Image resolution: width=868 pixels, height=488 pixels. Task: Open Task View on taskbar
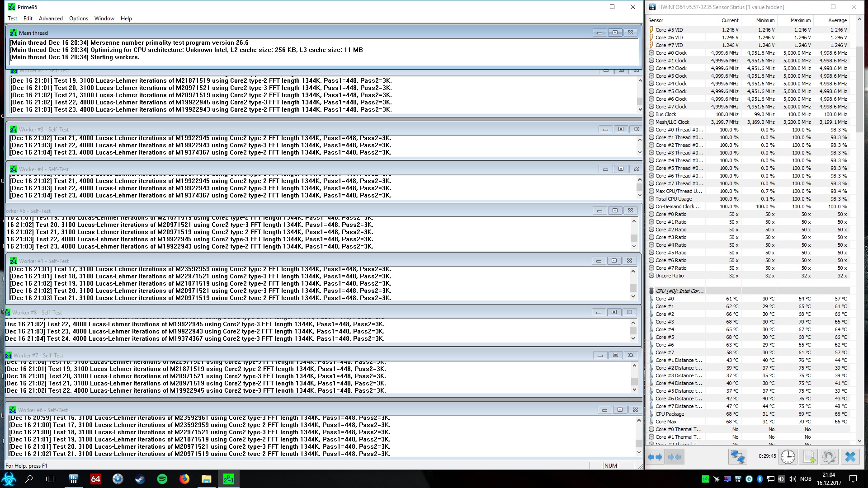click(x=51, y=479)
